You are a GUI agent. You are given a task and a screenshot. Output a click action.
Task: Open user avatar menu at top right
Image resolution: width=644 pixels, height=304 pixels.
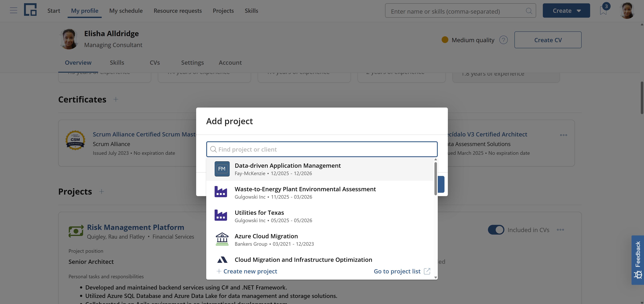click(627, 11)
